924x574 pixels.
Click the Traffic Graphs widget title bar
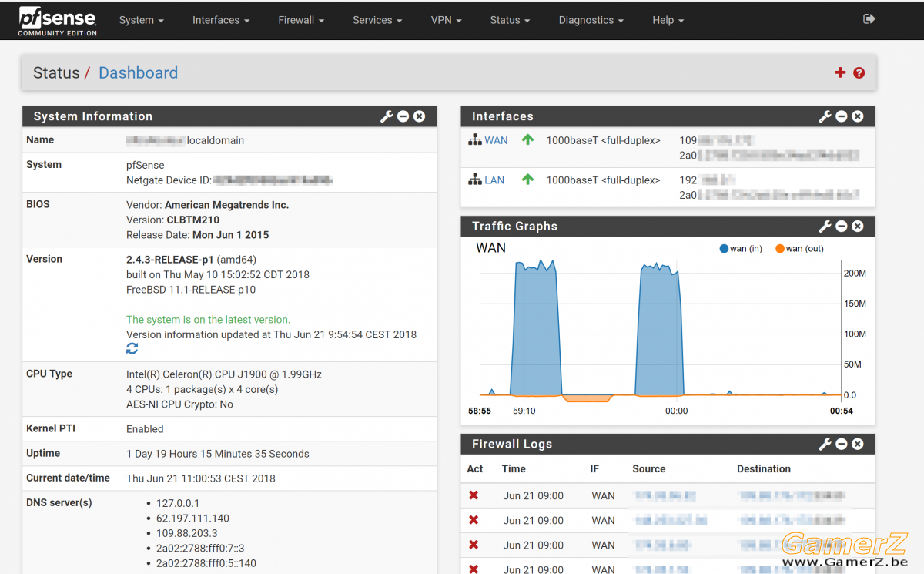click(x=668, y=227)
